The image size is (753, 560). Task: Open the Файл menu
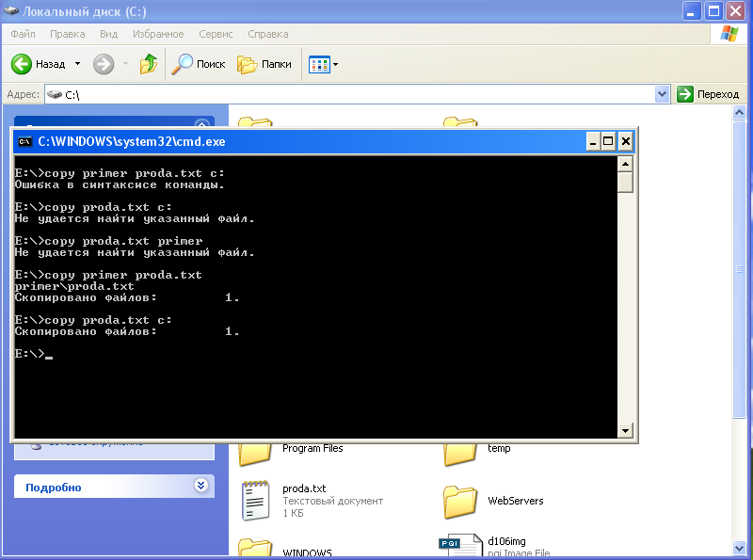point(23,34)
